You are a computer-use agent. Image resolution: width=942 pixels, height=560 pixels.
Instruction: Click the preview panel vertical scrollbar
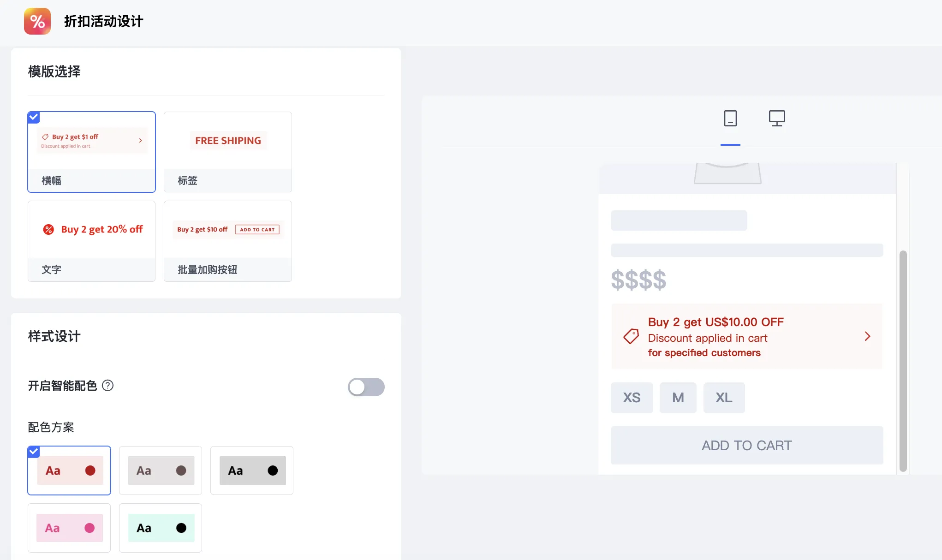[903, 360]
